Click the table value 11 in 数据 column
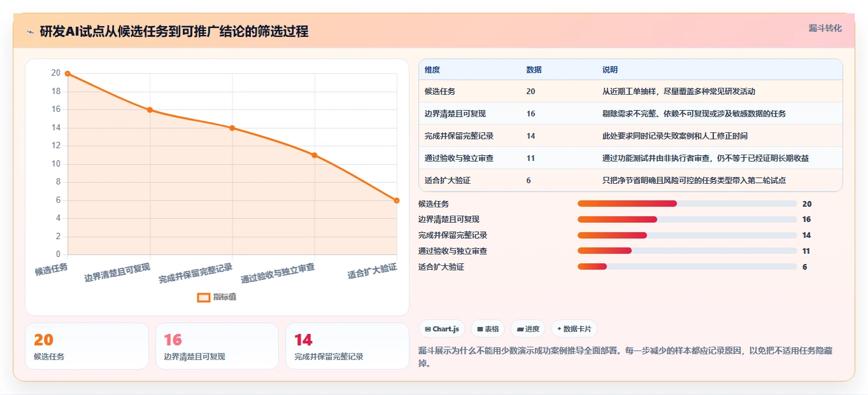The height and width of the screenshot is (395, 868). 531,158
